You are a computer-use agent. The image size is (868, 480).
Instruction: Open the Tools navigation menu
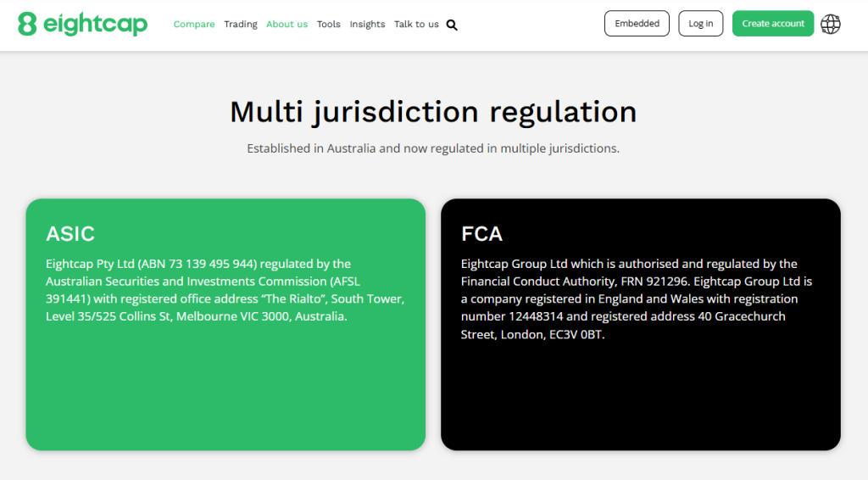pos(329,25)
